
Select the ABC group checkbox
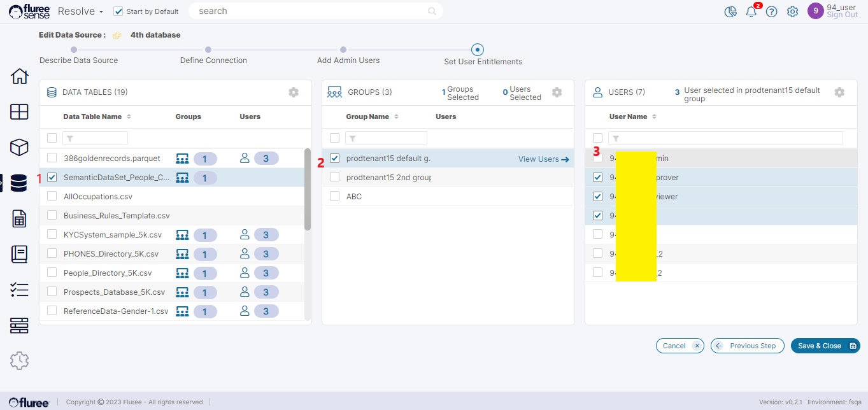pyautogui.click(x=335, y=197)
